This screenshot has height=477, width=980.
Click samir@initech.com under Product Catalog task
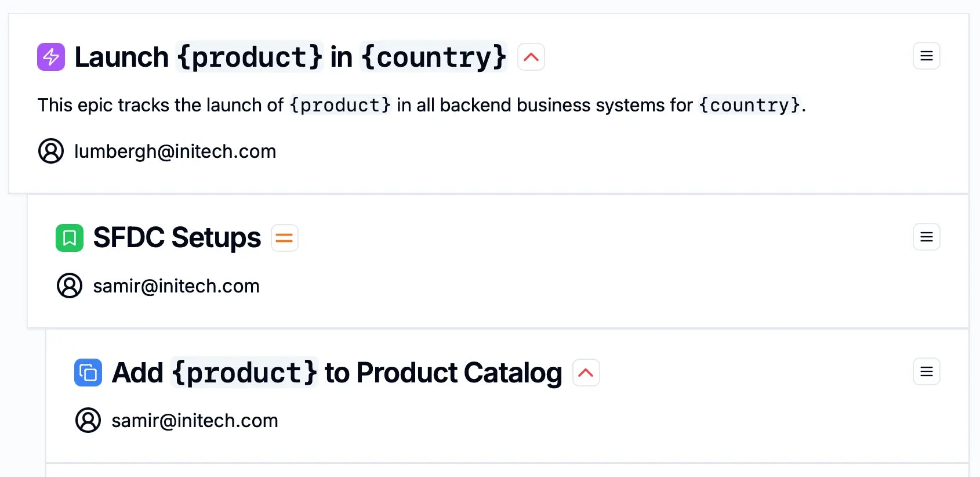pos(195,421)
